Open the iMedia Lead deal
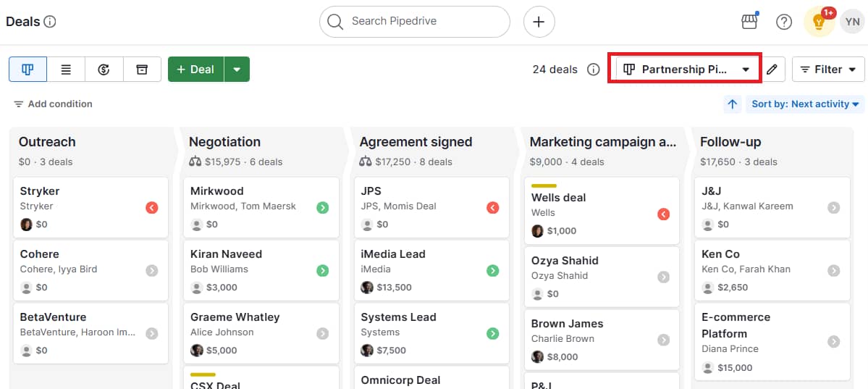 pyautogui.click(x=393, y=254)
